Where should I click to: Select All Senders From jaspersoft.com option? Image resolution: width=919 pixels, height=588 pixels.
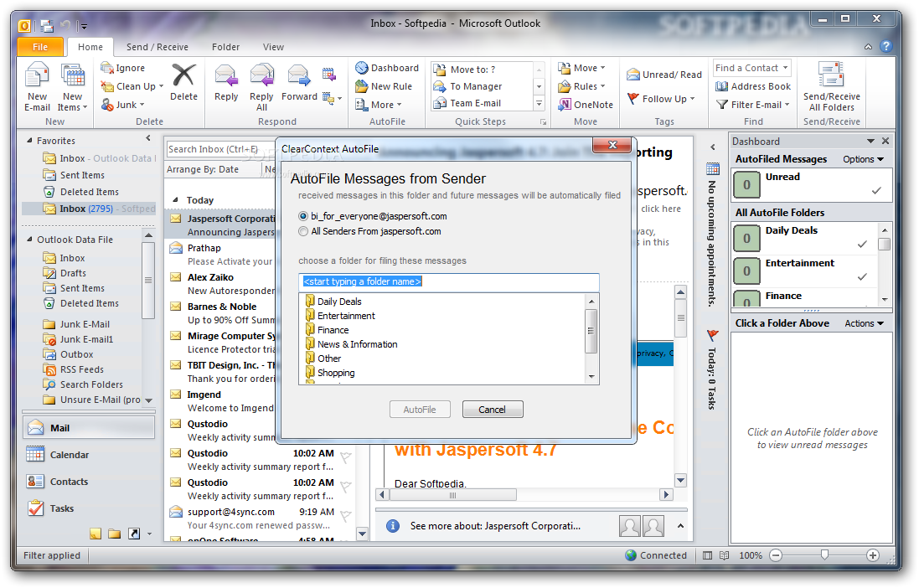(x=303, y=231)
